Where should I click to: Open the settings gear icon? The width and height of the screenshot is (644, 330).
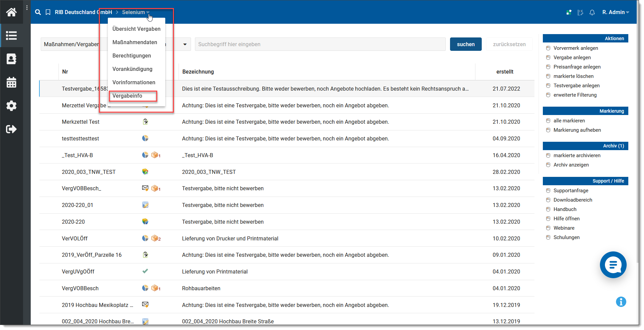click(11, 106)
